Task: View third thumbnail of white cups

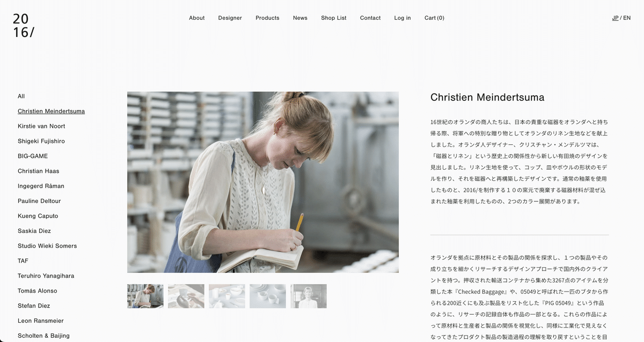Action: 227,296
